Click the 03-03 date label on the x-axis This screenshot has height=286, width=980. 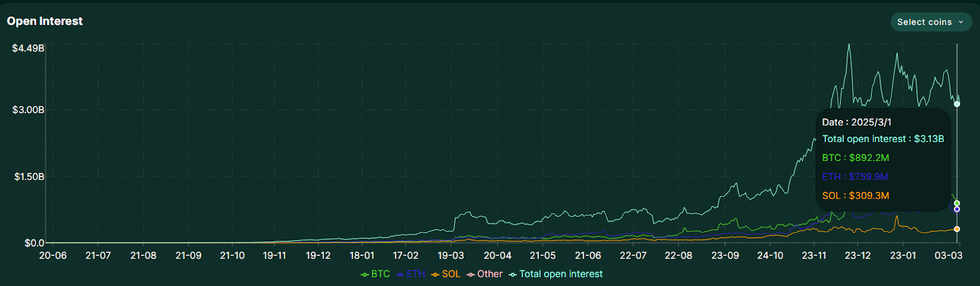pyautogui.click(x=948, y=255)
